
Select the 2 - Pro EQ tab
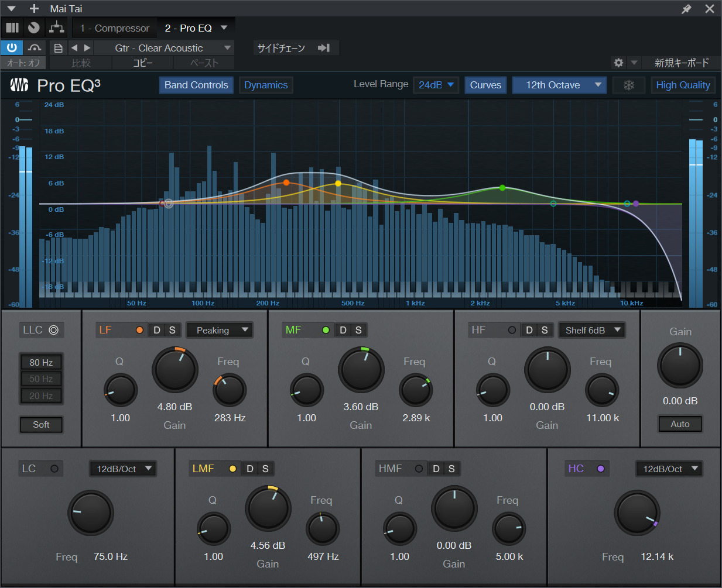point(188,28)
